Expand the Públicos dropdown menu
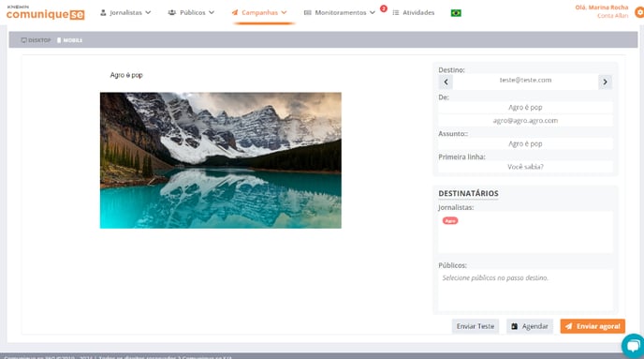The height and width of the screenshot is (359, 644). pyautogui.click(x=191, y=13)
